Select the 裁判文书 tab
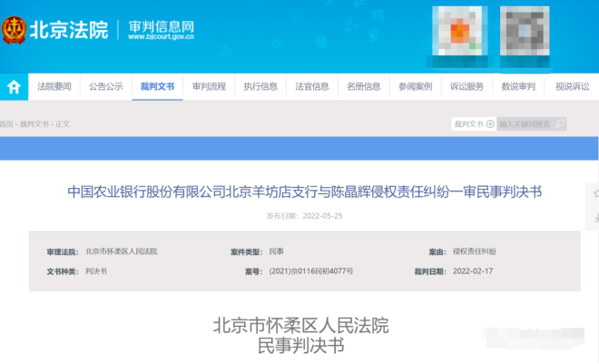599x364 pixels. (x=157, y=87)
